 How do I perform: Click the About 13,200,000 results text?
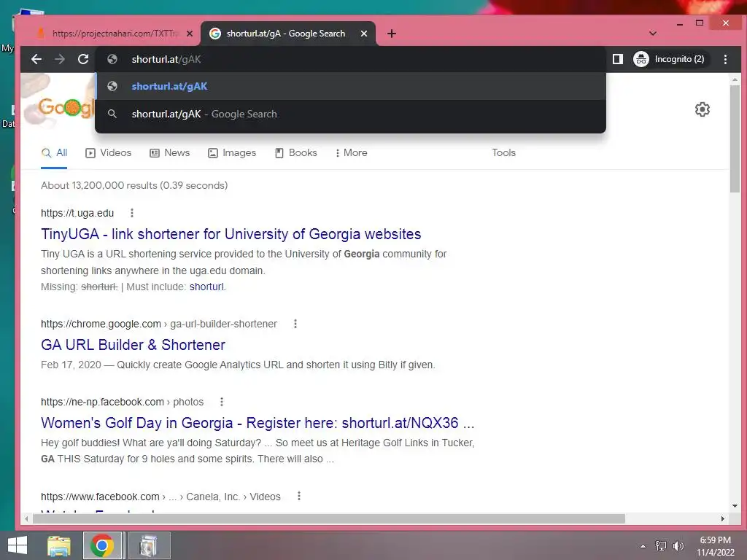click(134, 185)
